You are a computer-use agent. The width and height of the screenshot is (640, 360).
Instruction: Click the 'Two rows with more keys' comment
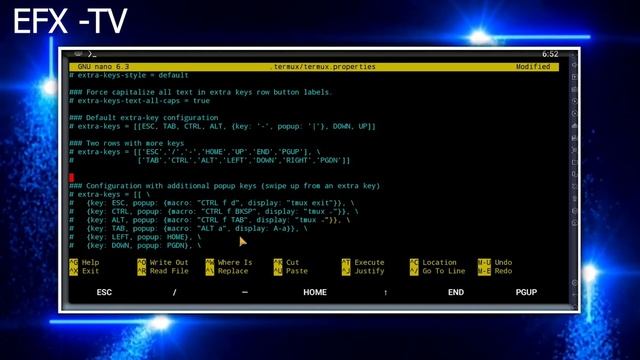pos(127,144)
